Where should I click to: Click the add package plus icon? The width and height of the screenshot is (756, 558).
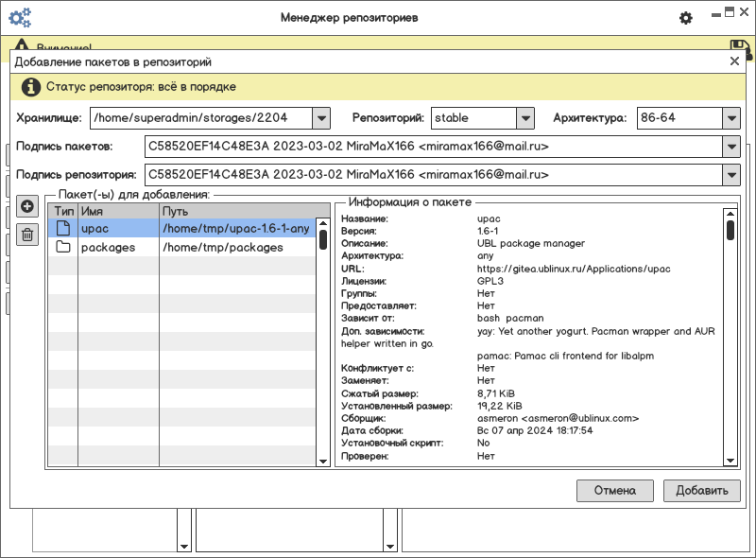tap(27, 207)
